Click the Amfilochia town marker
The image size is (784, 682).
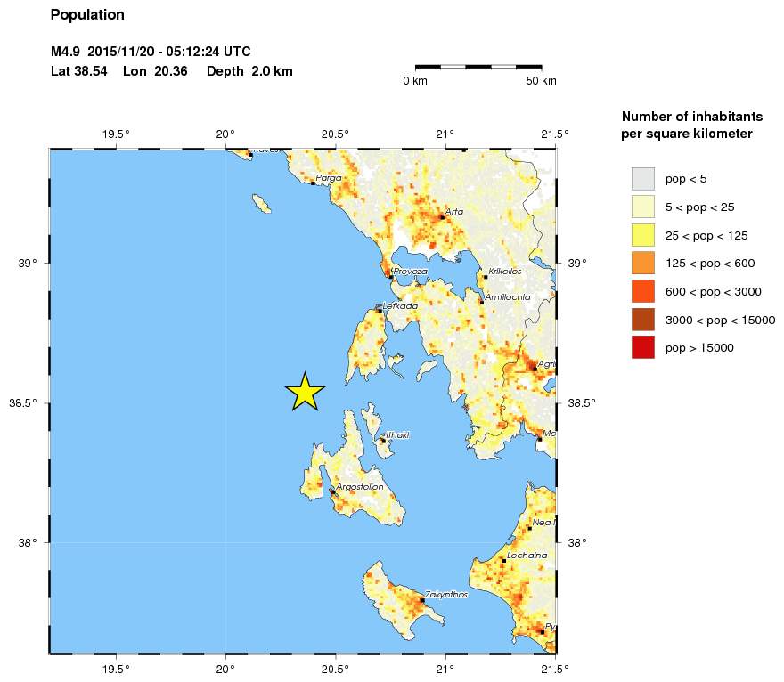(482, 302)
